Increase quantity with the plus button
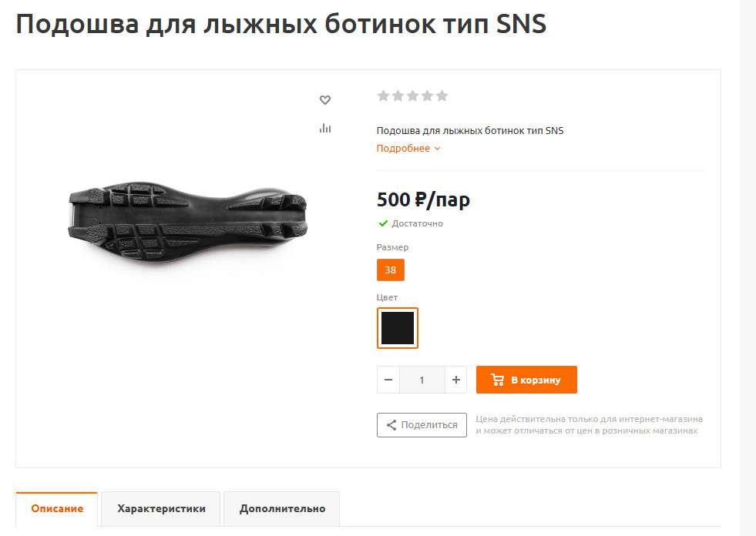This screenshot has height=536, width=756. (455, 380)
